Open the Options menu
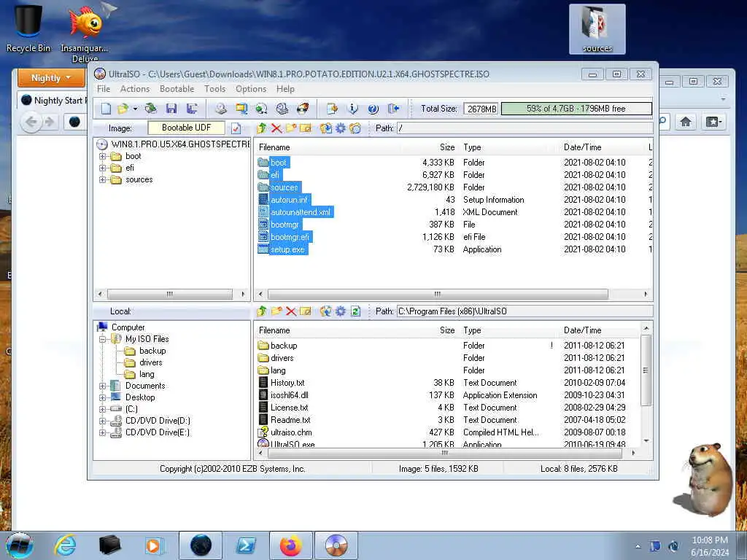Screen dimensions: 747x560 coord(251,89)
